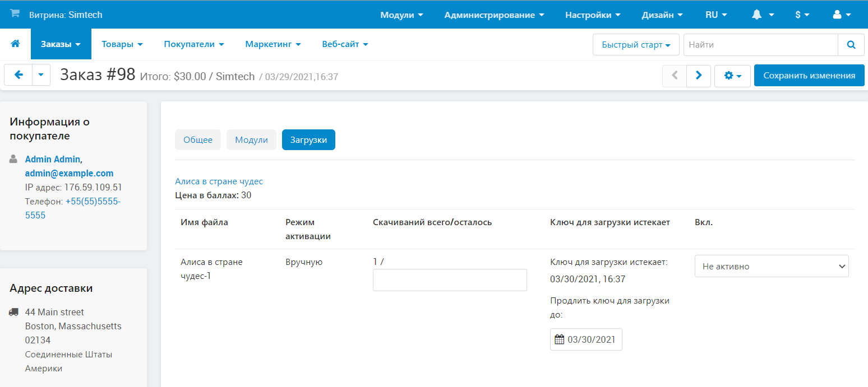Go to next order with right chevron
This screenshot has width=868, height=387.
point(699,76)
